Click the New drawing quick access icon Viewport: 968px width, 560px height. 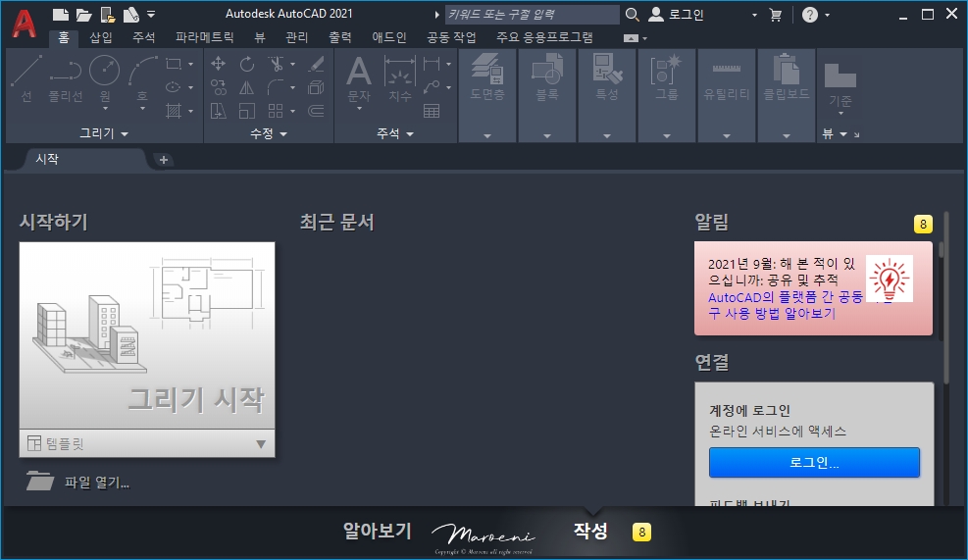coord(60,14)
